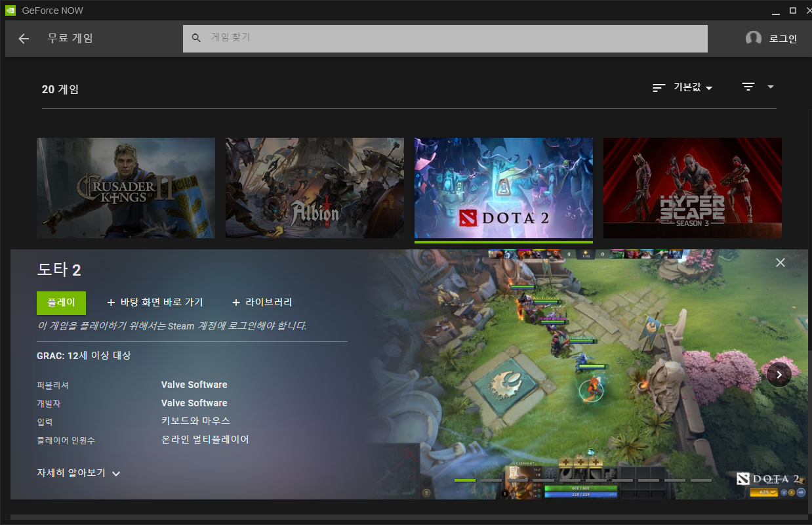Maximize the GeForce NOW window
Viewport: 812px width, 525px height.
click(x=792, y=10)
